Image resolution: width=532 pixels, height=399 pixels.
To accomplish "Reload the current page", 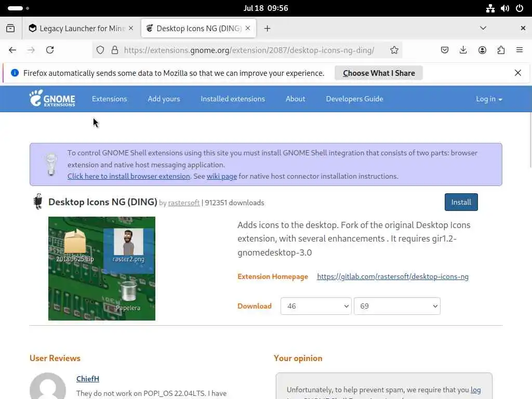I will click(x=50, y=50).
